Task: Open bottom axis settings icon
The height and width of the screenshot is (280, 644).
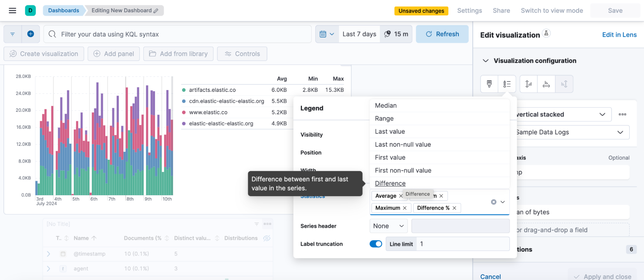Action: click(546, 84)
